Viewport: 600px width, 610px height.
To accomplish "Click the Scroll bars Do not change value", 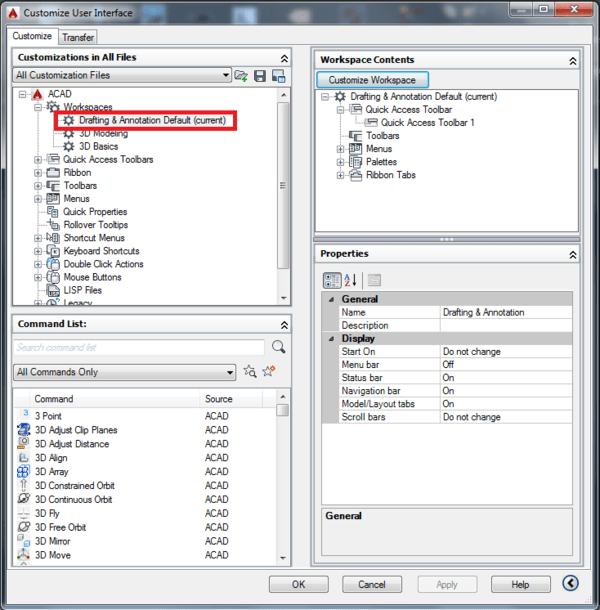I will [506, 417].
